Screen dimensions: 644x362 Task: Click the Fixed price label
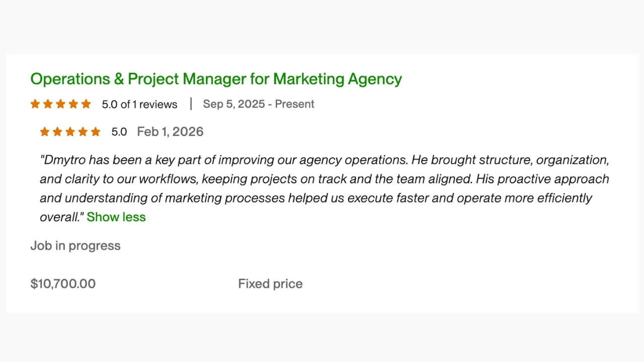[x=270, y=284]
